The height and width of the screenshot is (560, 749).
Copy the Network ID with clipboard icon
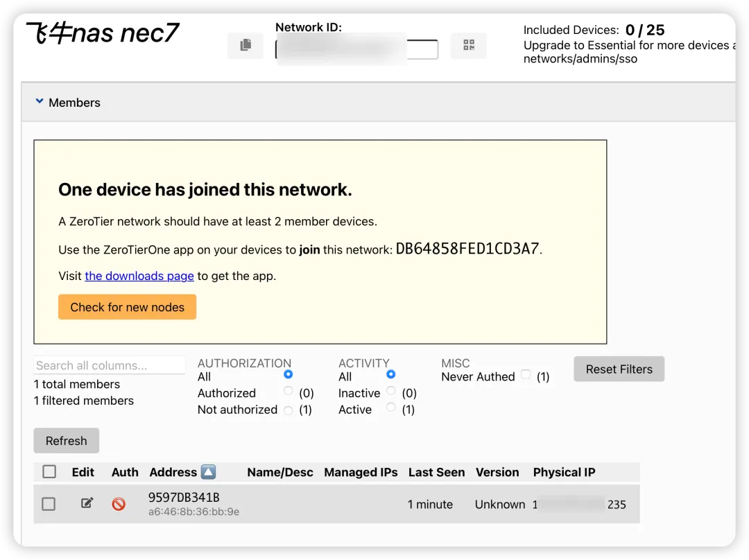(245, 45)
